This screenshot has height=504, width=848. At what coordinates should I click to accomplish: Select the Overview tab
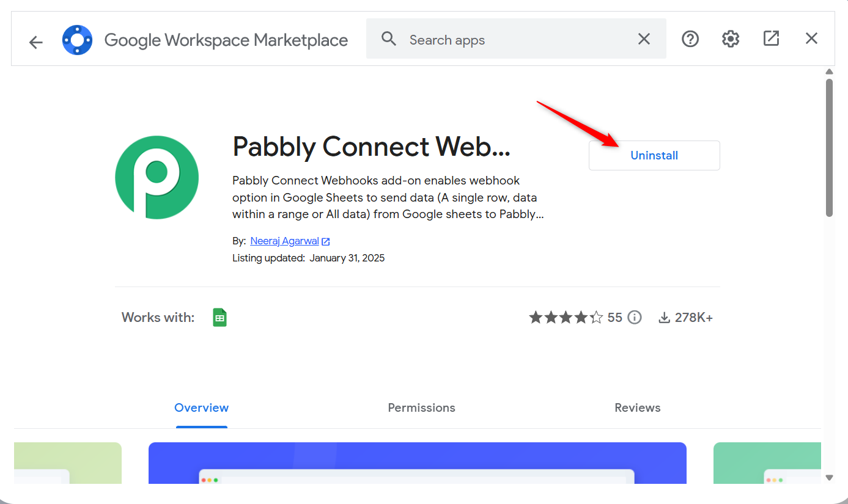[201, 407]
